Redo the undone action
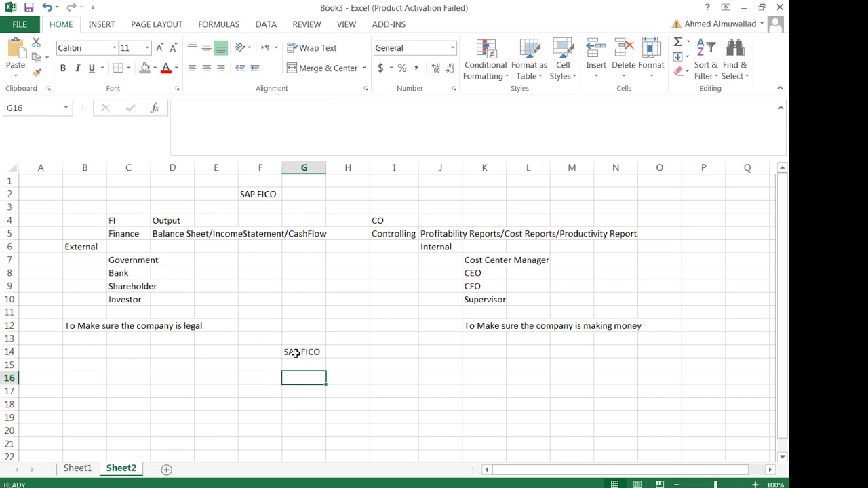This screenshot has height=488, width=868. (x=71, y=7)
